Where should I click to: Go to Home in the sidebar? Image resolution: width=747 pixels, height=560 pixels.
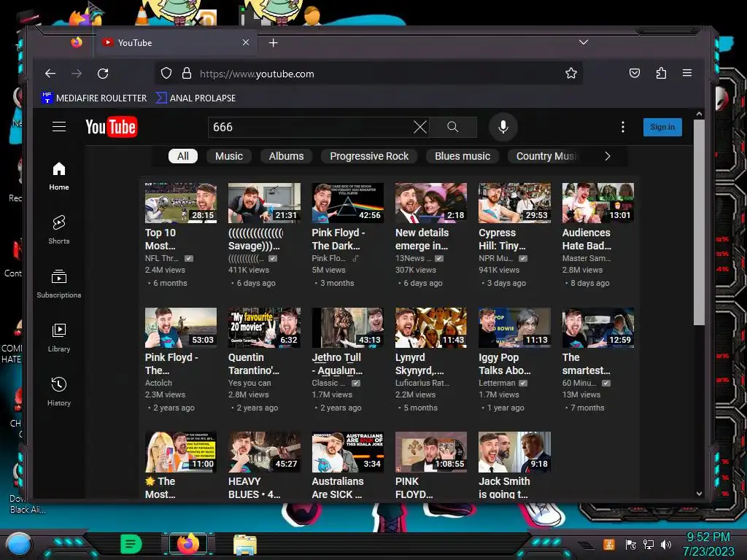[x=59, y=176]
